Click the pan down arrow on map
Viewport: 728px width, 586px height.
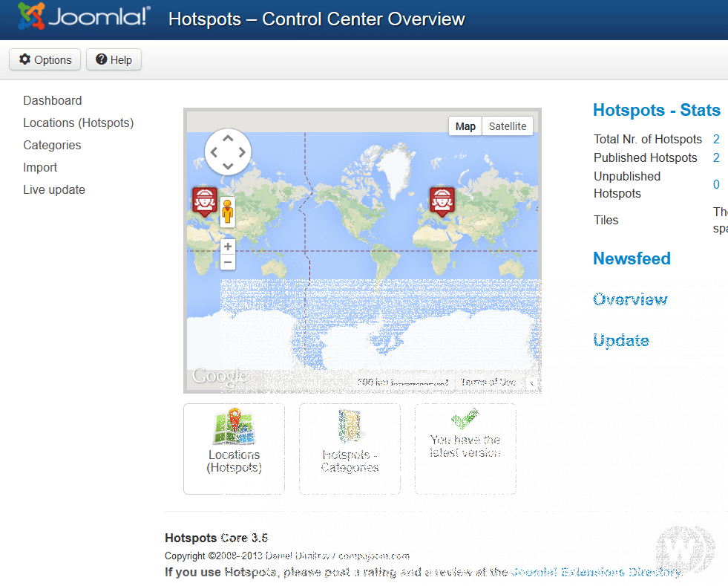click(228, 166)
